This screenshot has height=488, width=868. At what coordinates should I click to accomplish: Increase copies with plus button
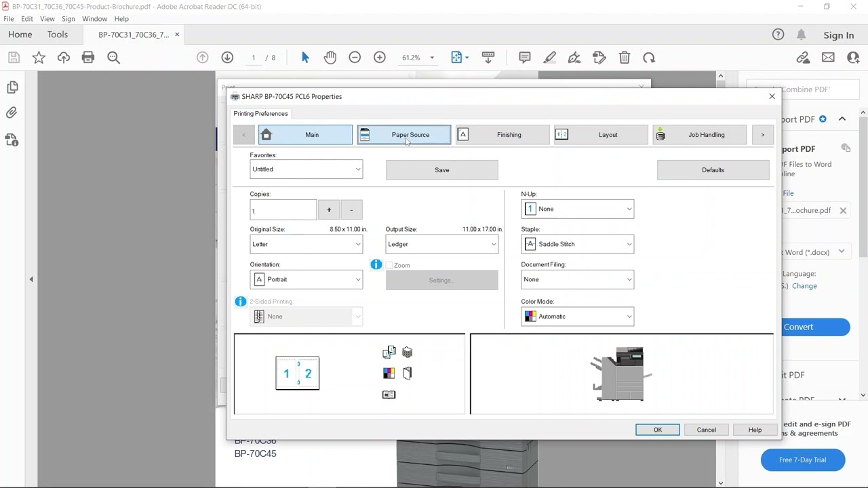point(329,210)
